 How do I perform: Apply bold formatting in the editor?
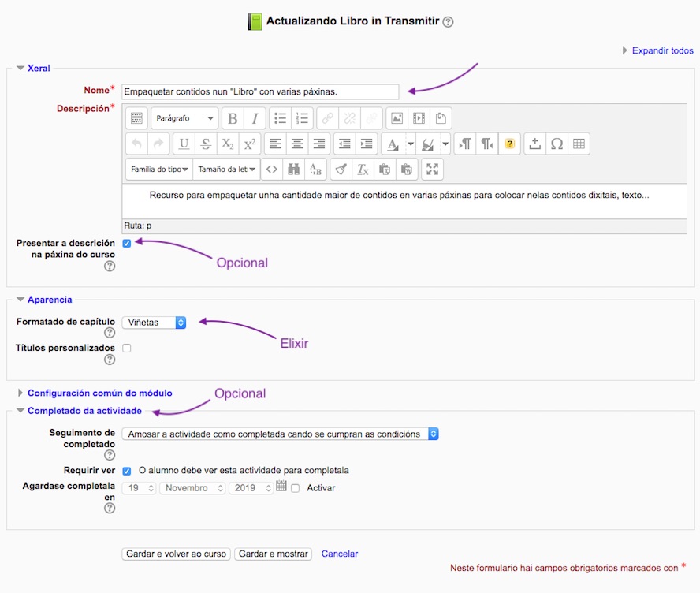tap(233, 117)
